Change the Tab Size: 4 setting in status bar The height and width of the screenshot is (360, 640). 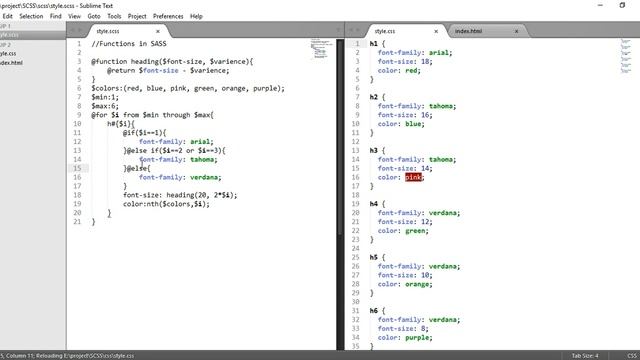click(x=585, y=356)
